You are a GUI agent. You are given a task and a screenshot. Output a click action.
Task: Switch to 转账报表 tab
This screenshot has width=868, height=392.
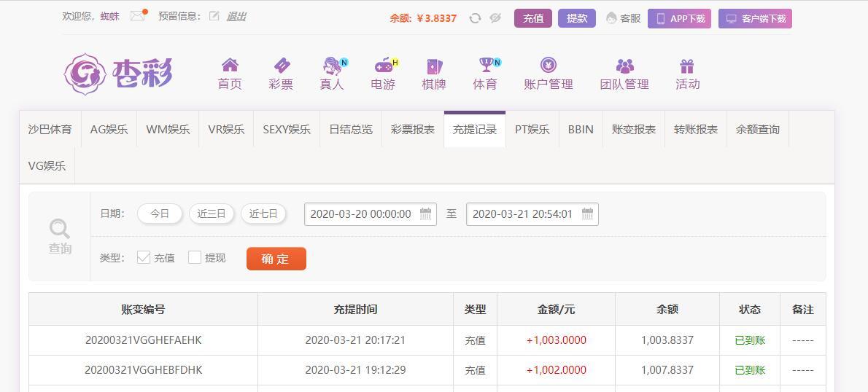(x=696, y=130)
